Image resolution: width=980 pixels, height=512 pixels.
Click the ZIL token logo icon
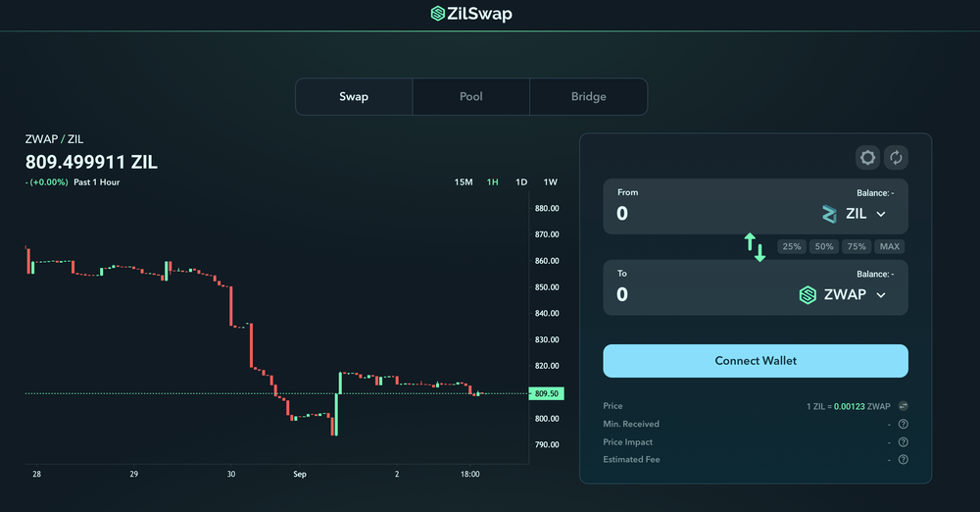point(829,214)
